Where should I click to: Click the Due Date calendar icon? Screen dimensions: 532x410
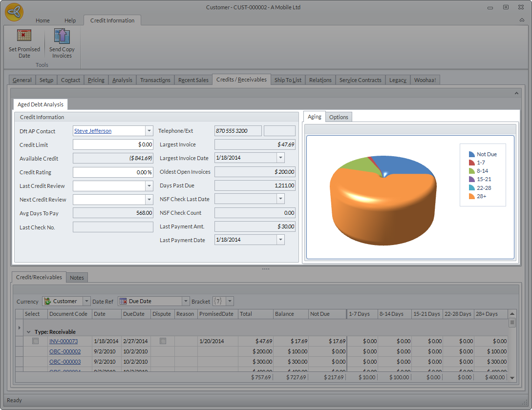(123, 301)
